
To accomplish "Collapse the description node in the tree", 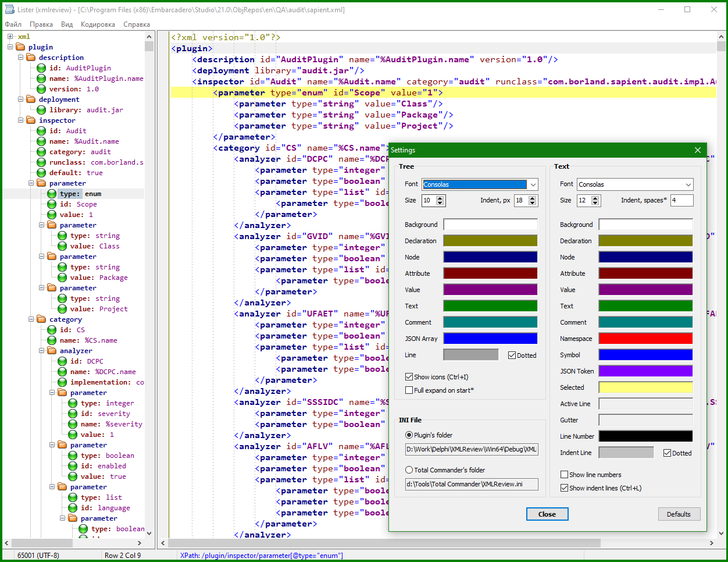I will (21, 58).
